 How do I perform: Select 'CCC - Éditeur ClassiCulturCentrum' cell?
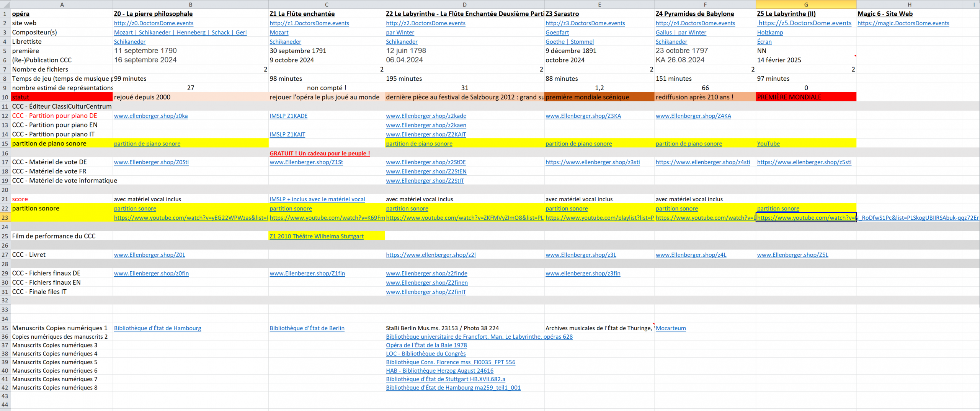62,106
